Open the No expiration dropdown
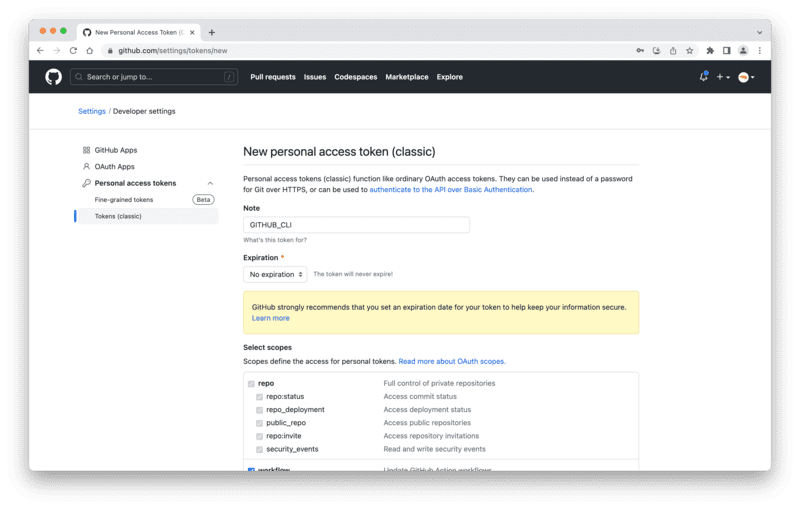The height and width of the screenshot is (509, 800). pos(275,274)
